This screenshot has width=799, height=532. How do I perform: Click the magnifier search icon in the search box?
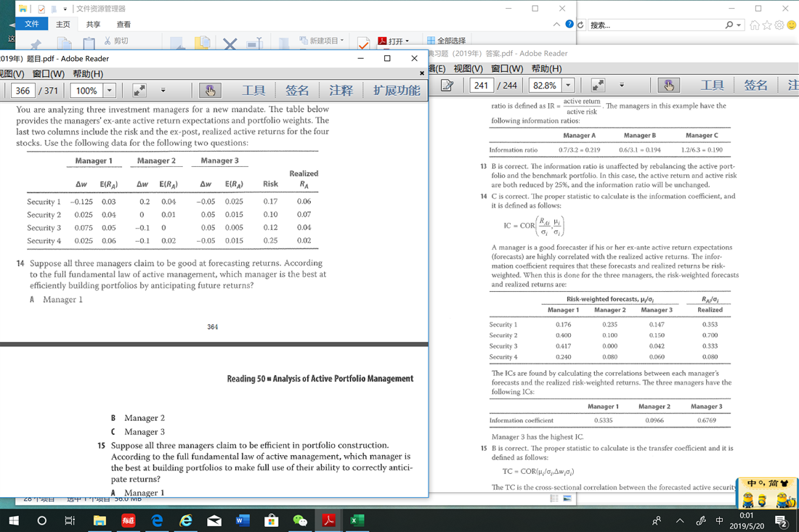729,25
